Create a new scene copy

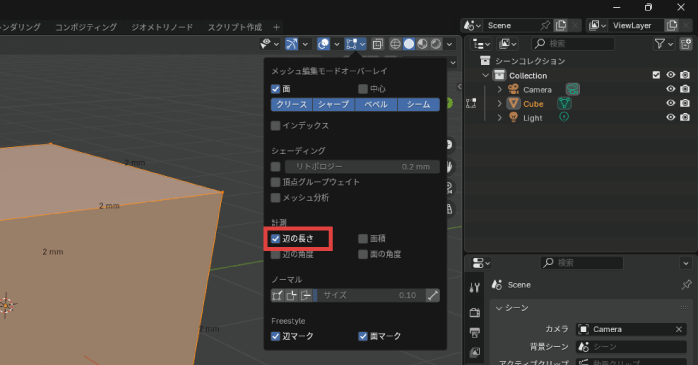(561, 25)
